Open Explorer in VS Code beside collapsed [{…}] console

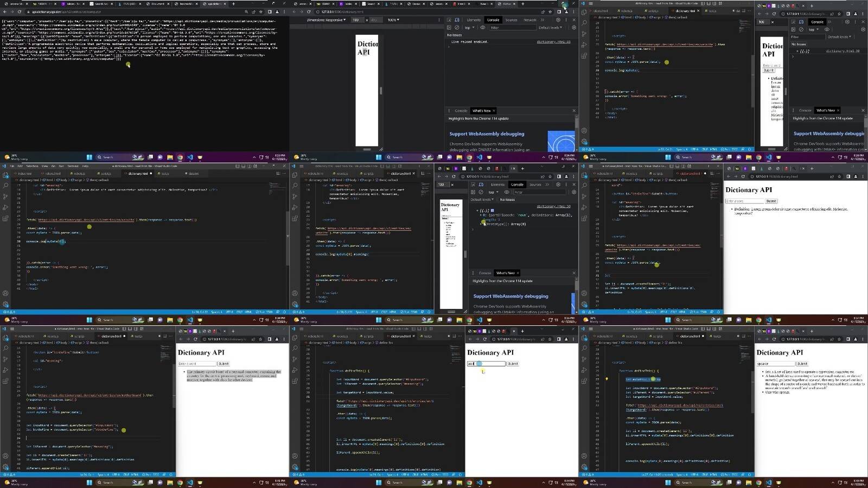584,11
